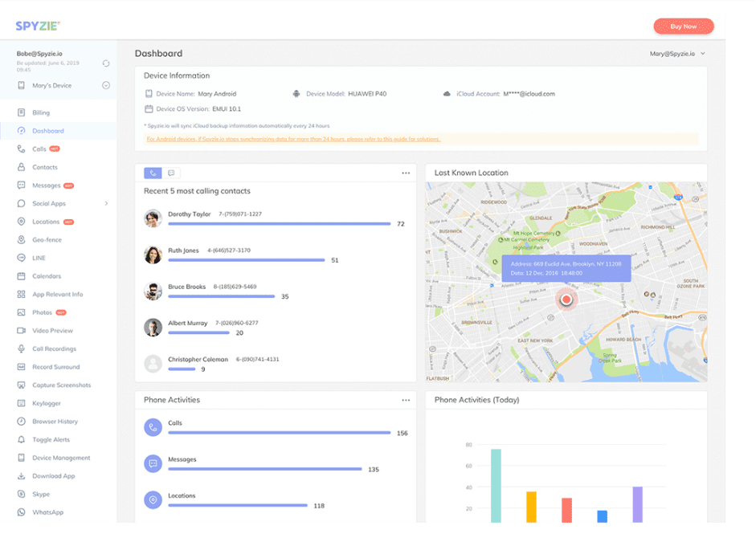The height and width of the screenshot is (538, 756).
Task: Open options menu for recent contacts panel
Action: (406, 173)
